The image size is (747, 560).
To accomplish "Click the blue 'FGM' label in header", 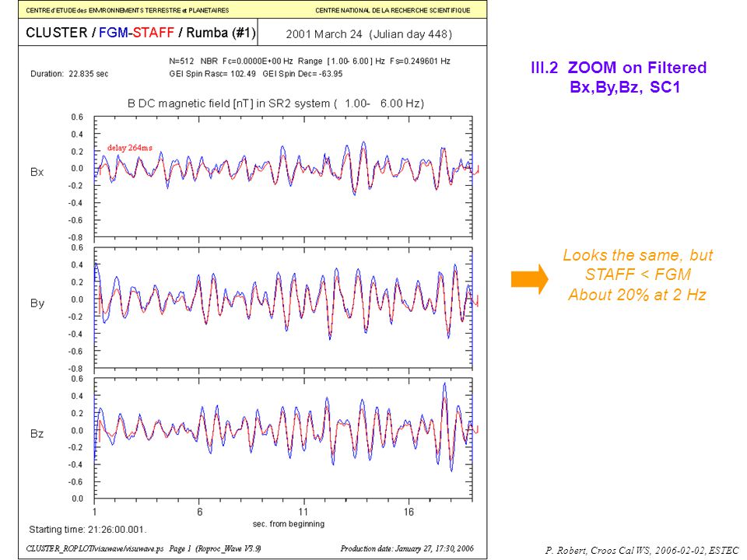I will coord(114,33).
